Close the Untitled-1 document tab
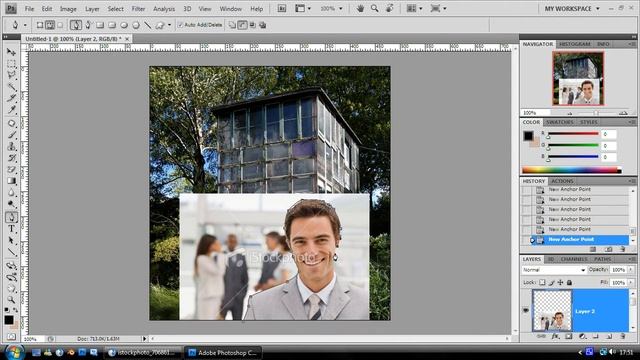The image size is (640, 360). [x=127, y=39]
